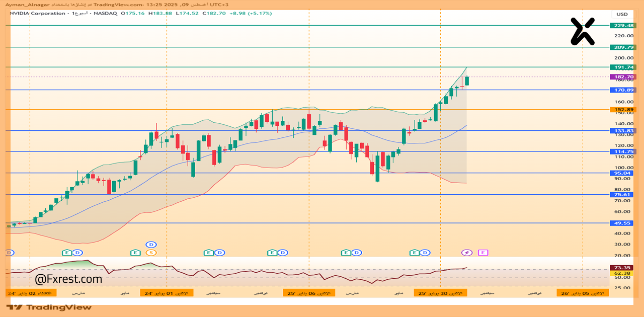Click the 200.00 price axis value
The width and height of the screenshot is (644, 317).
pos(623,58)
